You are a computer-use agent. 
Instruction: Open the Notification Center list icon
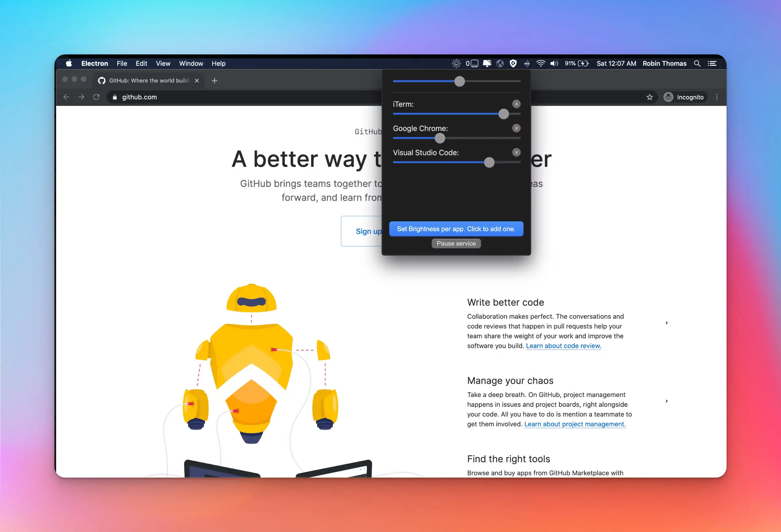[x=712, y=63]
